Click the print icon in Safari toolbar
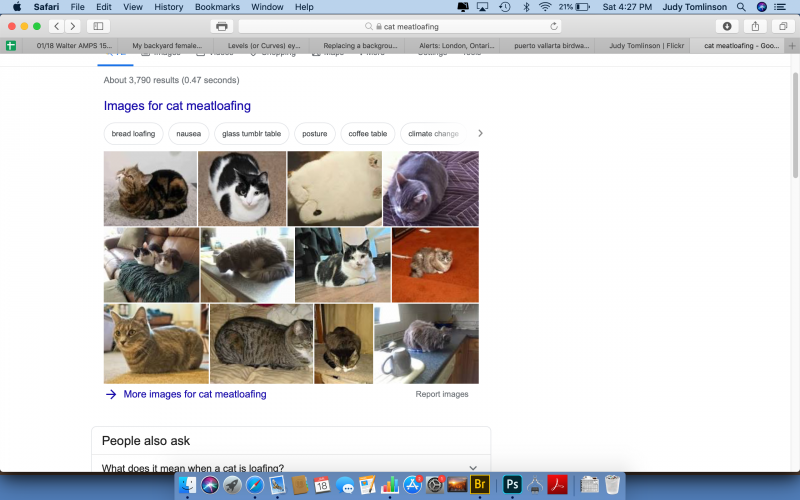The height and width of the screenshot is (500, 800). tap(222, 26)
